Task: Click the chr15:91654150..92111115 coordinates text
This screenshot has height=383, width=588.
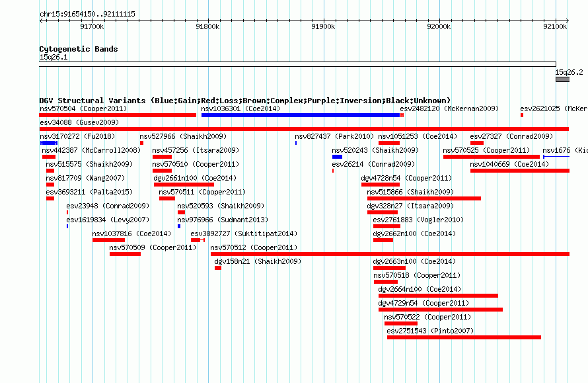Action: point(87,15)
